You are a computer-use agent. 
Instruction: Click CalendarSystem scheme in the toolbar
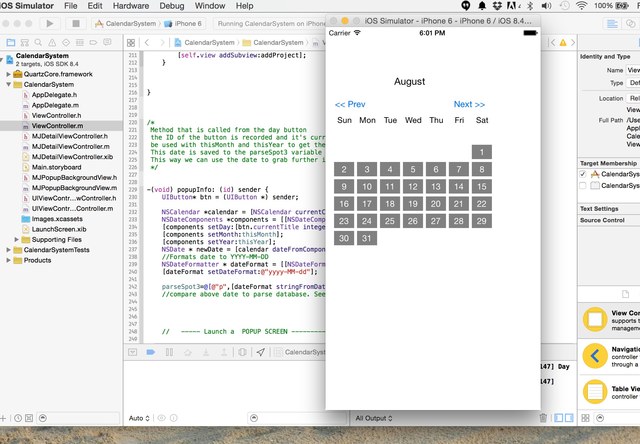point(126,24)
